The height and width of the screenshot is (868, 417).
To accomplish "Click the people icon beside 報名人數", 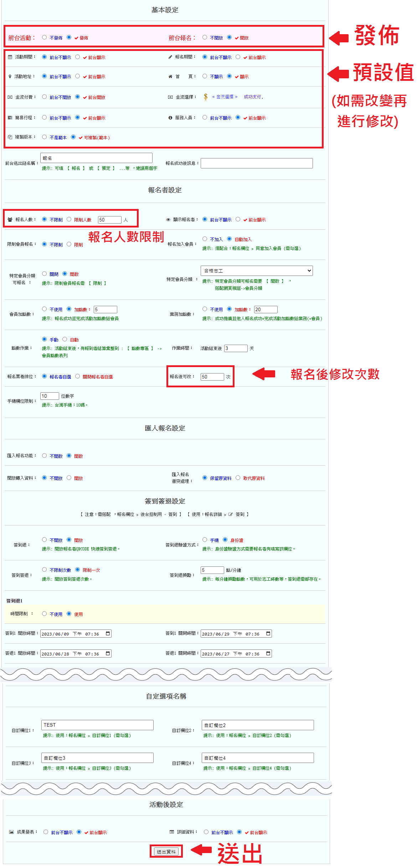I will [x=10, y=220].
